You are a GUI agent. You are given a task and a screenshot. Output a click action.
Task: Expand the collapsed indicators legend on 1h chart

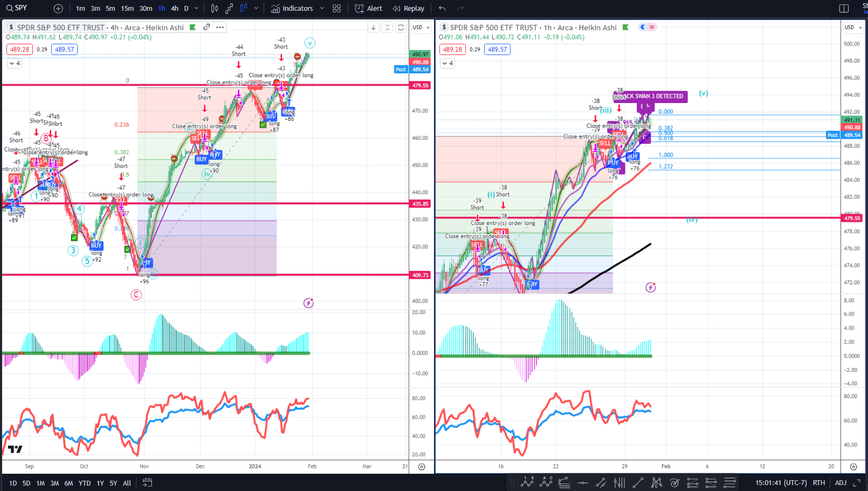pos(448,64)
